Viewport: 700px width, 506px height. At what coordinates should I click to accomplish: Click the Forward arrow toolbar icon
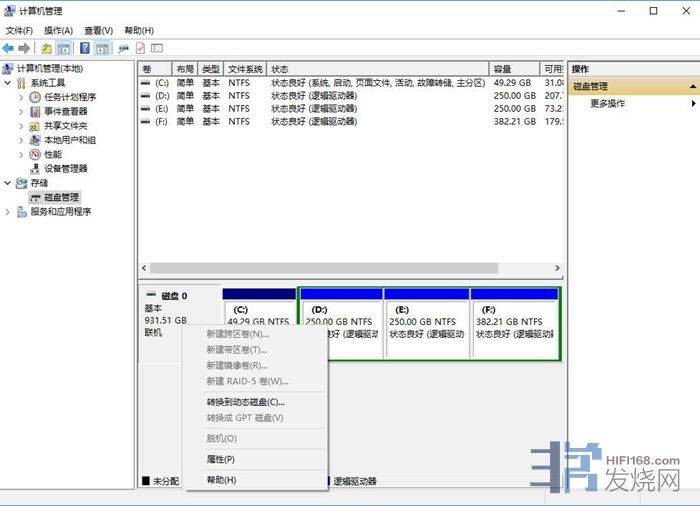[23, 48]
